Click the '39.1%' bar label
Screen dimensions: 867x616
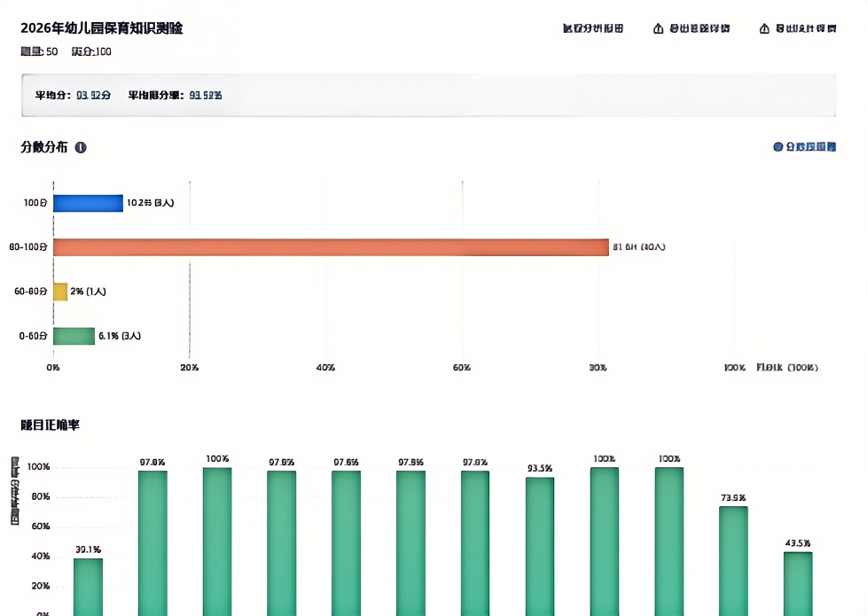click(x=88, y=550)
